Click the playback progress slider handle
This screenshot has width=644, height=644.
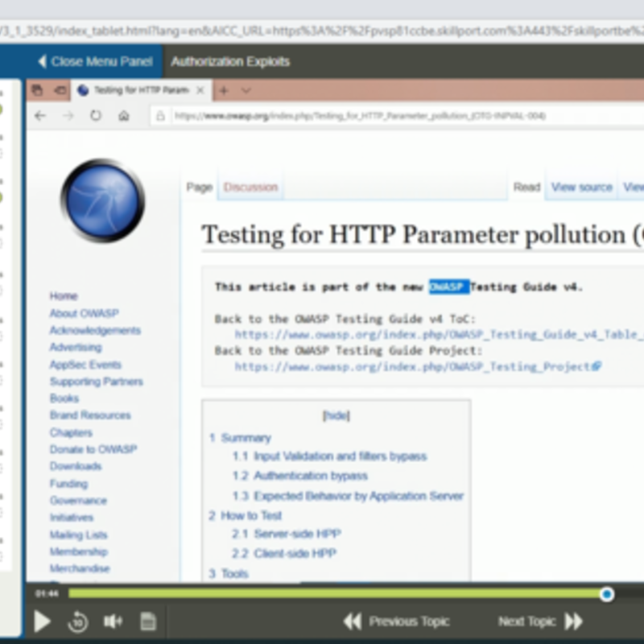(x=606, y=594)
